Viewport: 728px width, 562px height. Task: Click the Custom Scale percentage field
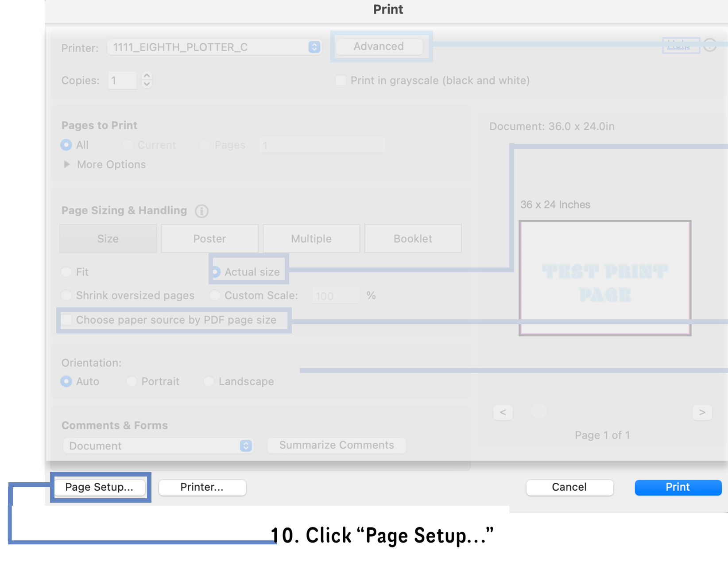pos(335,295)
